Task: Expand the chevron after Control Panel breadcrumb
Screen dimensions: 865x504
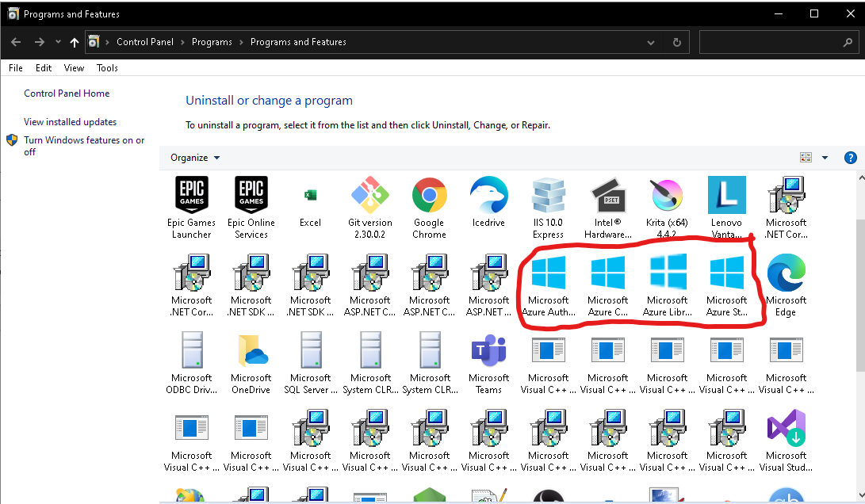Action: (182, 42)
